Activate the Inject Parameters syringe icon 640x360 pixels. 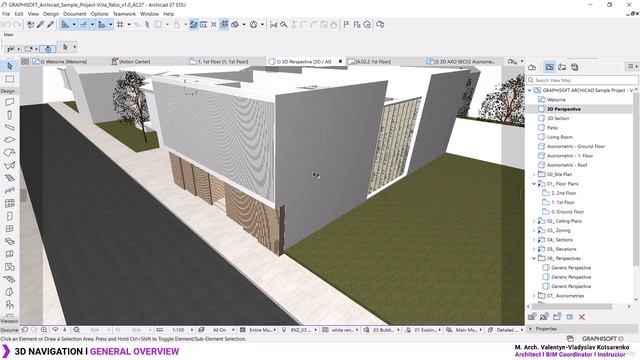[50, 25]
